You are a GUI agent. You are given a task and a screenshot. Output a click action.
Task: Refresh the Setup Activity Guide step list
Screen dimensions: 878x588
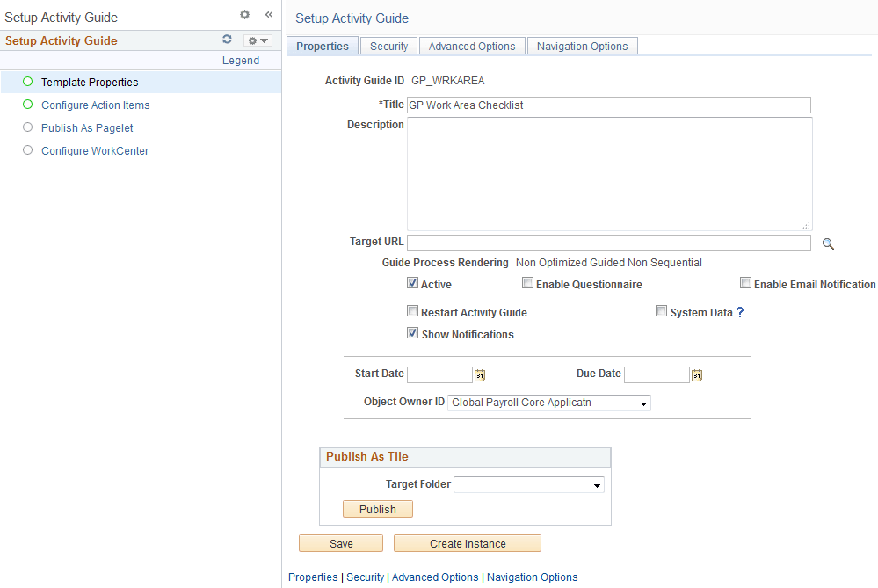point(227,40)
